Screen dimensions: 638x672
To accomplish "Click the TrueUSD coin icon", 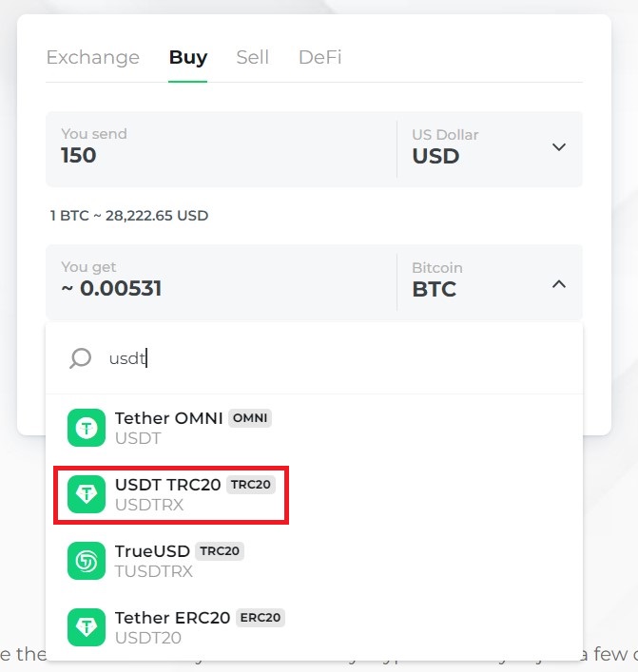I will pyautogui.click(x=87, y=561).
